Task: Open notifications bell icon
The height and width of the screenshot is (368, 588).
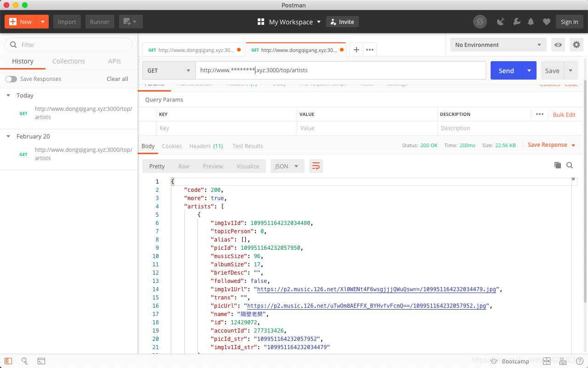Action: pos(531,22)
